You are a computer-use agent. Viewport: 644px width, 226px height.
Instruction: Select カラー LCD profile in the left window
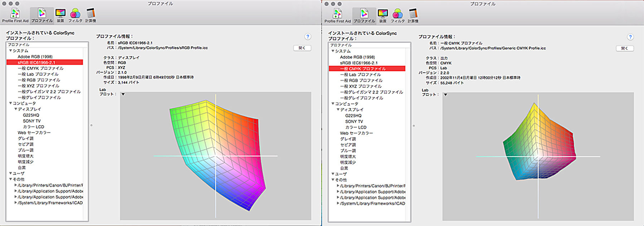coord(34,127)
